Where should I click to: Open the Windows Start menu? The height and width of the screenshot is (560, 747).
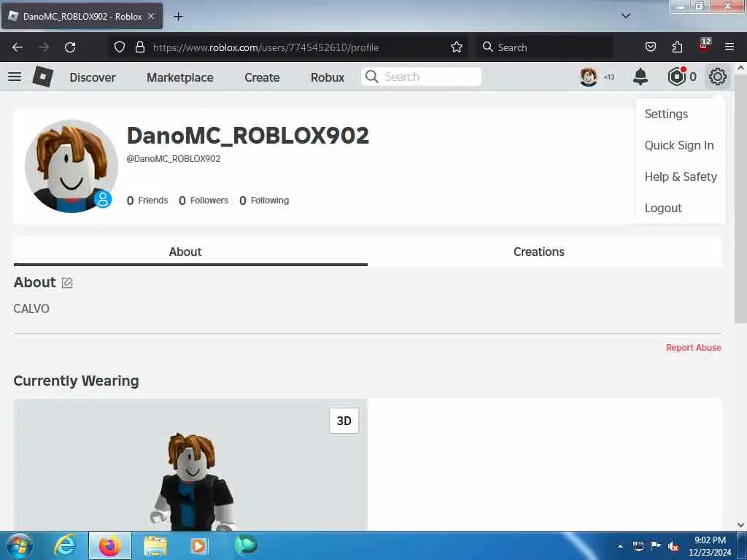tap(20, 545)
